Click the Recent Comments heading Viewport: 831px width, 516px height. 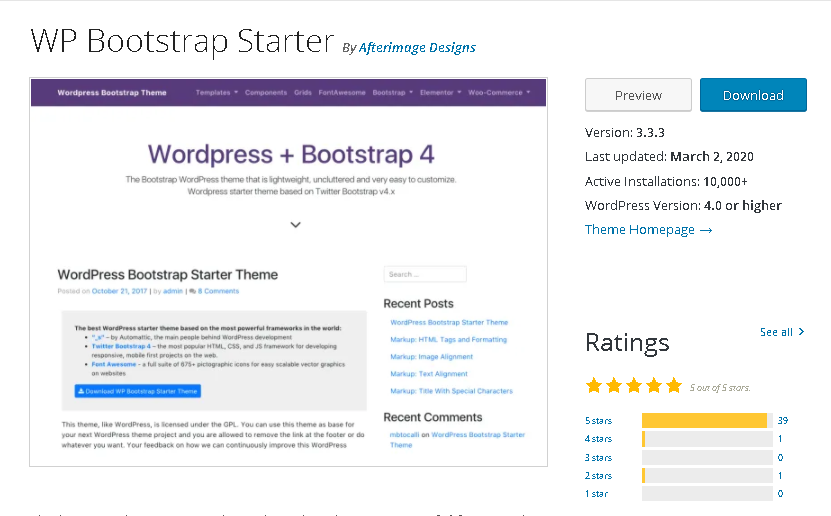pos(433,417)
